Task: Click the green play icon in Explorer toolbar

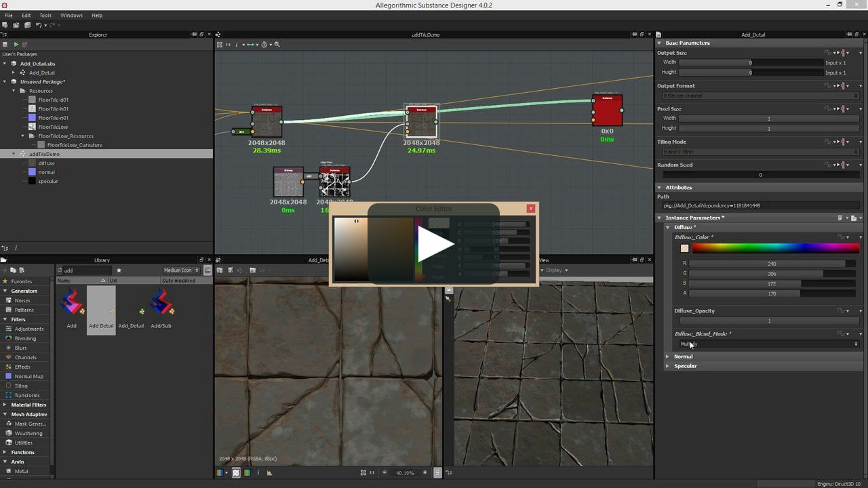Action: (16, 44)
